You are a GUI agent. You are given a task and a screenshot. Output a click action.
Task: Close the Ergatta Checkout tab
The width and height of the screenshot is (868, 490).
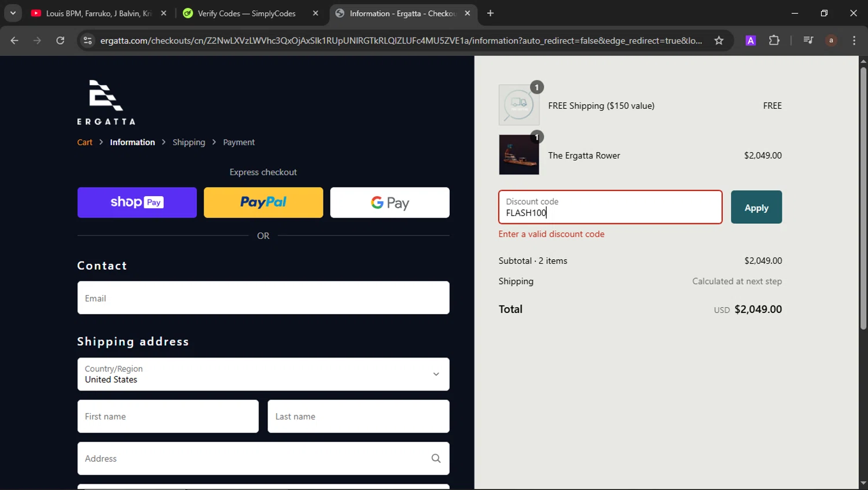click(468, 13)
